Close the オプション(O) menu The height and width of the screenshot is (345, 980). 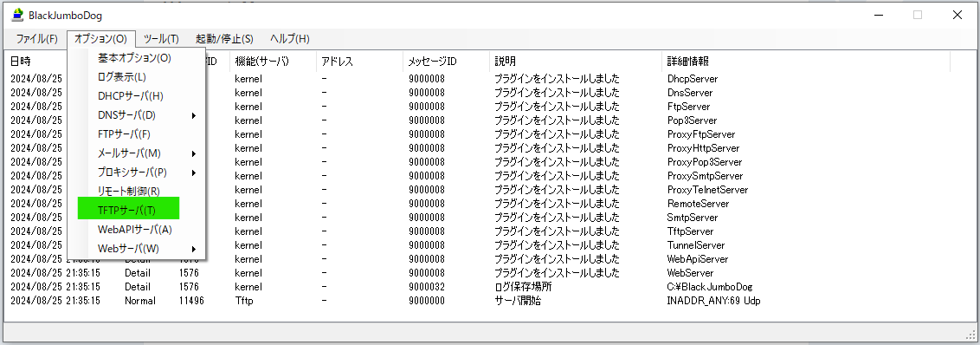pos(100,39)
